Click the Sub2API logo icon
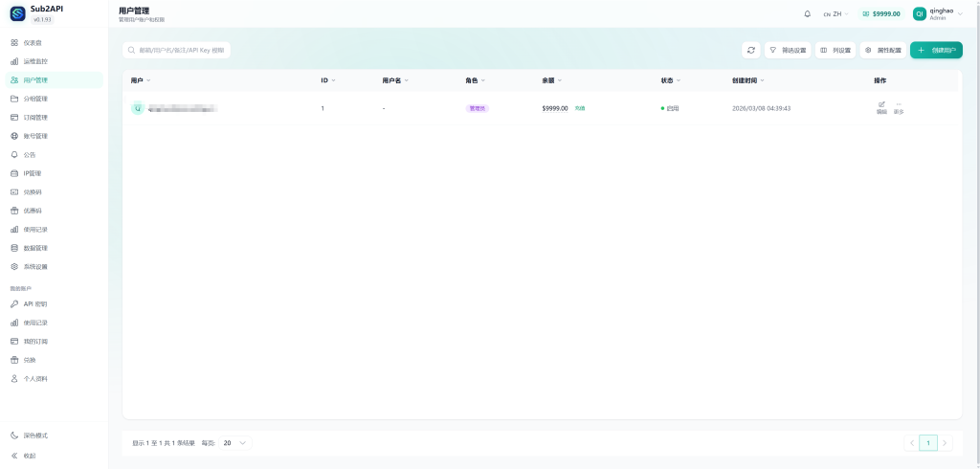980x469 pixels. [x=16, y=13]
